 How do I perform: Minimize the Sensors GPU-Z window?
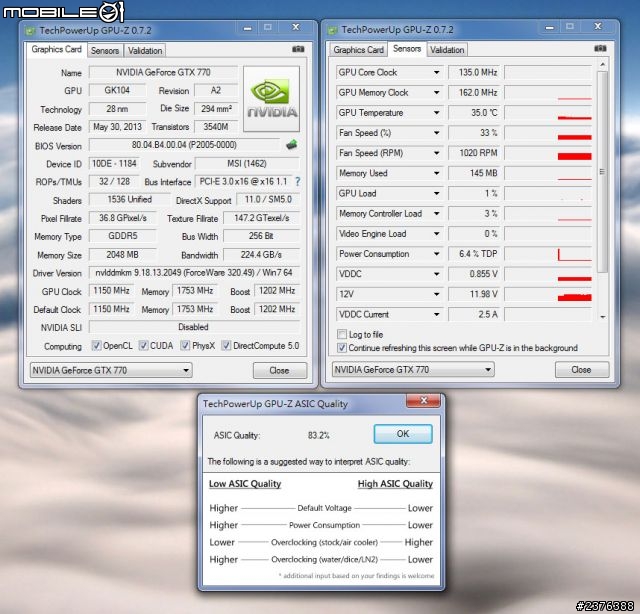(x=550, y=28)
